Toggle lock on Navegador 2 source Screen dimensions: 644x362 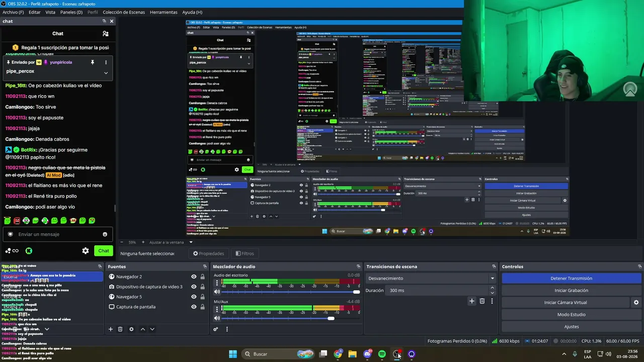(x=202, y=277)
